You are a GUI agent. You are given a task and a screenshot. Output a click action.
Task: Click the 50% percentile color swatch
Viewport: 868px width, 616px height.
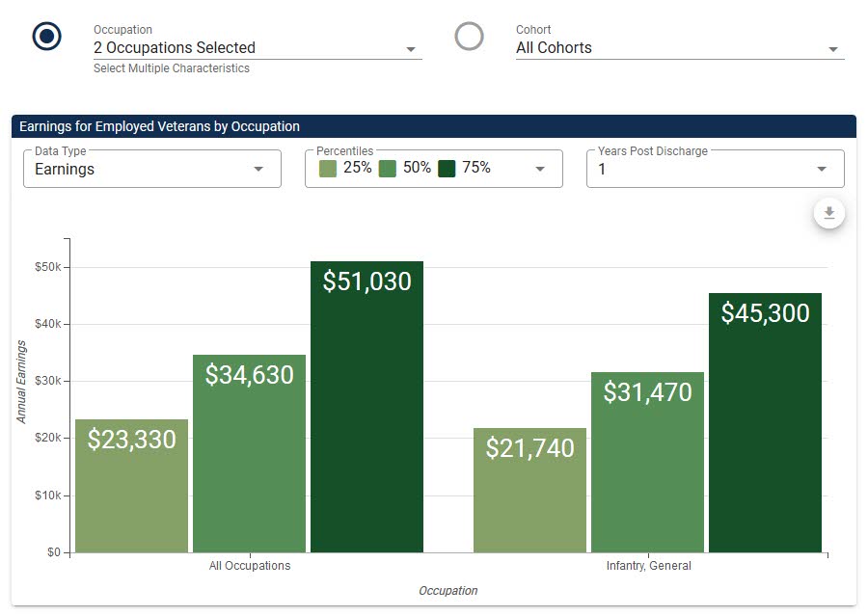pos(388,169)
